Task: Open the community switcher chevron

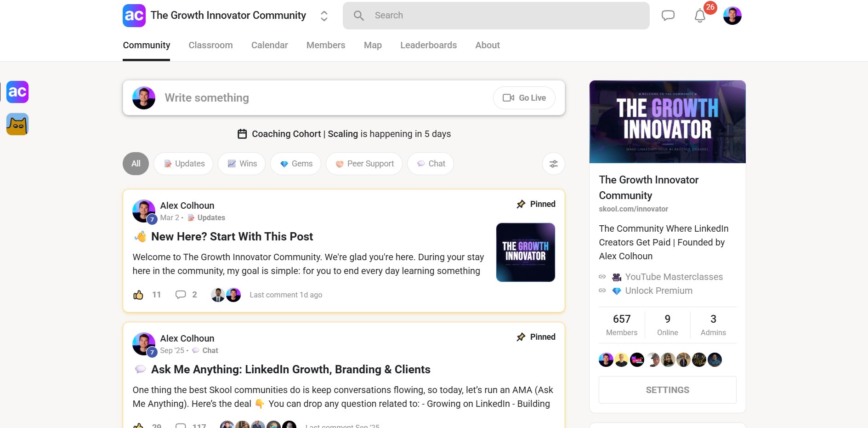Action: [324, 15]
